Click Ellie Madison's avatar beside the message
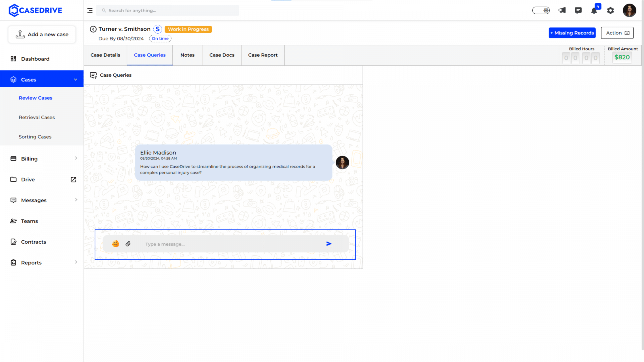Viewport: 644px width, 362px height. [x=342, y=162]
